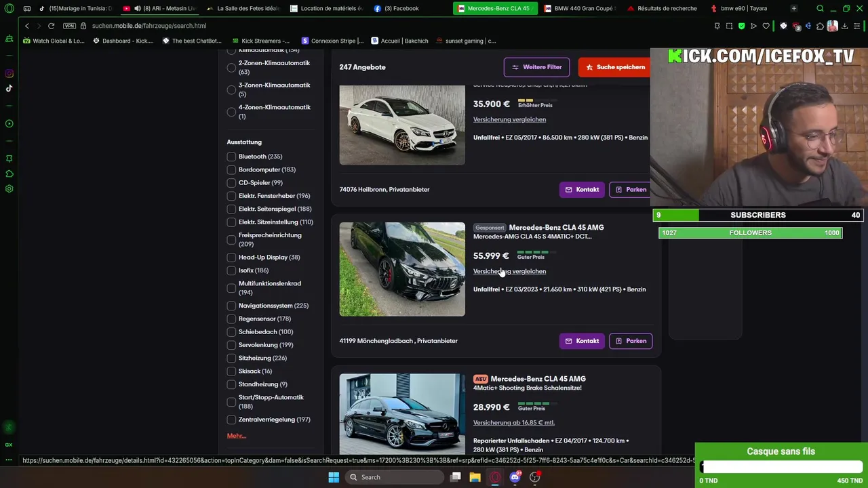Open sidebar settings gear icon
Viewport: 868px width, 488px height.
pos(9,189)
